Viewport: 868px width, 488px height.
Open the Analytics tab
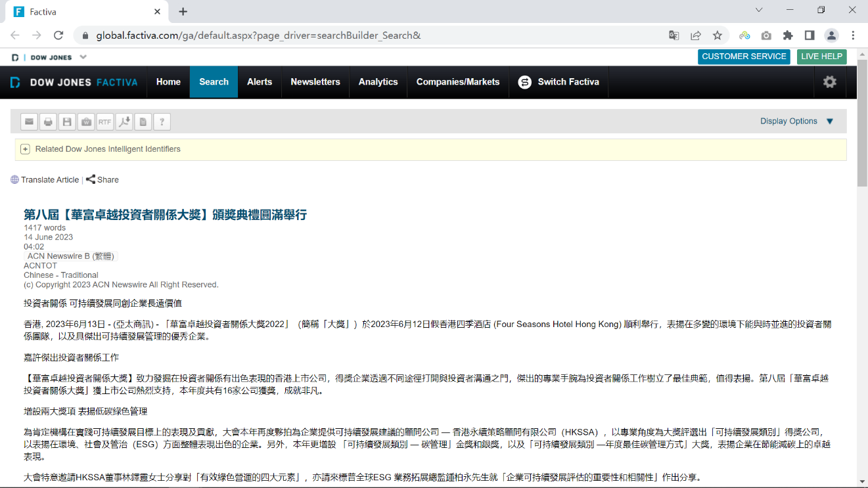pos(378,82)
